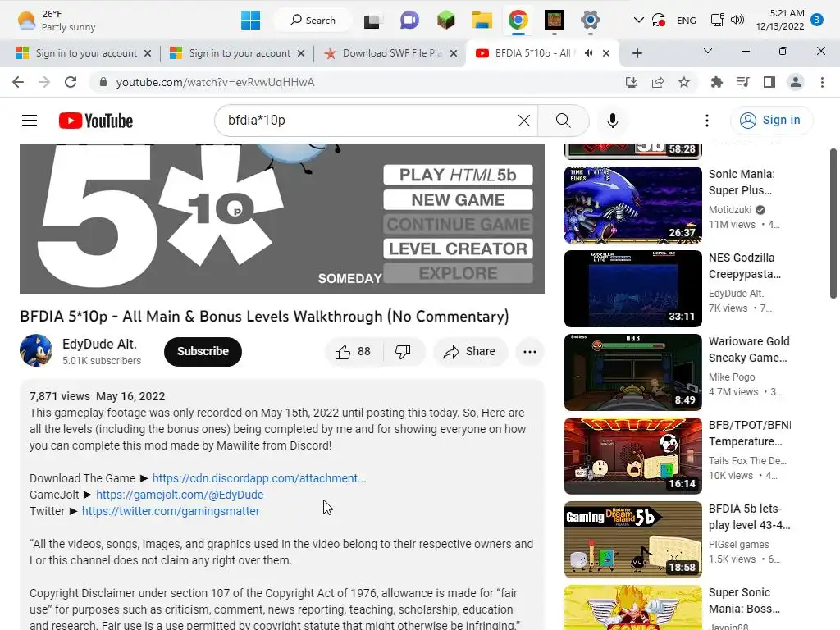Install app icon in address bar
Viewport: 840px width, 630px height.
pos(632,82)
